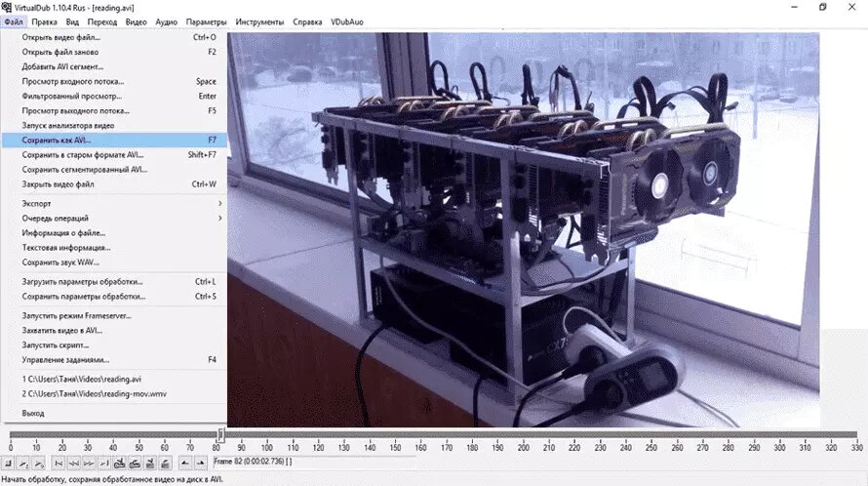
Task: Go to next key frame icon
Action: (135, 463)
